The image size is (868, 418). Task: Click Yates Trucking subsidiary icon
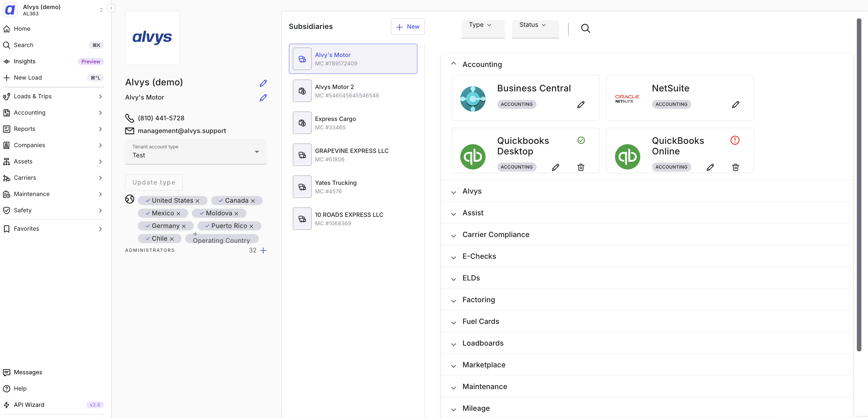pyautogui.click(x=302, y=187)
